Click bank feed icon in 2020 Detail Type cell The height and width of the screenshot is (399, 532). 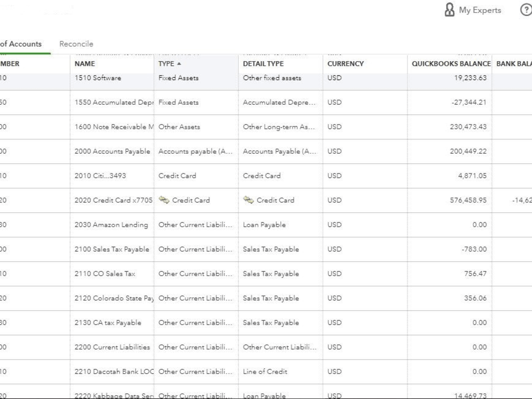coord(248,200)
